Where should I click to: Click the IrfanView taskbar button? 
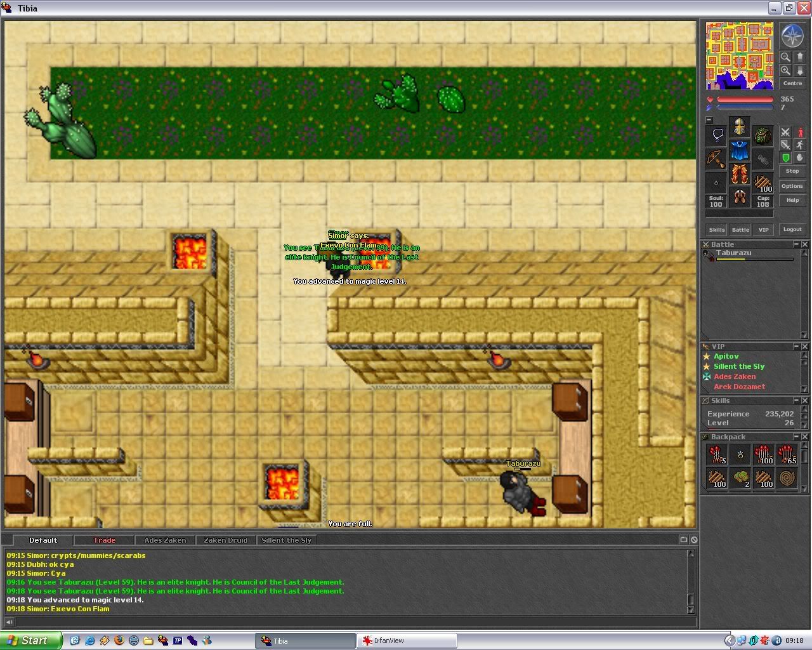[x=406, y=640]
